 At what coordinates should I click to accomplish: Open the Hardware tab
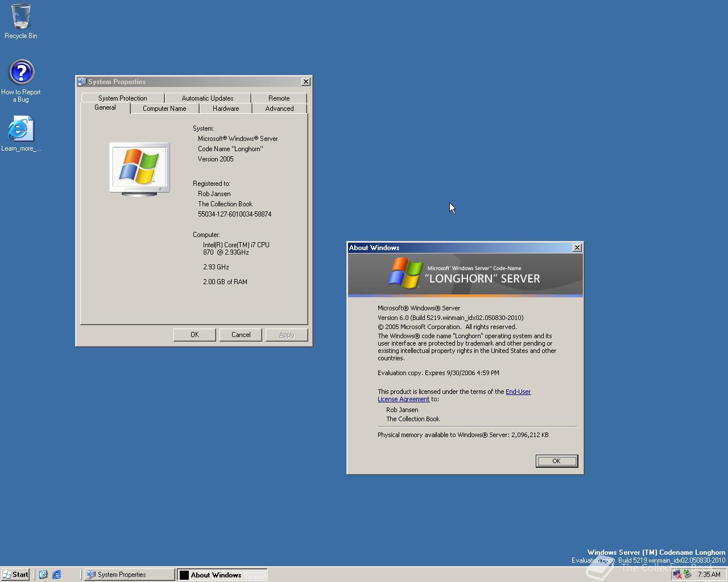click(226, 109)
